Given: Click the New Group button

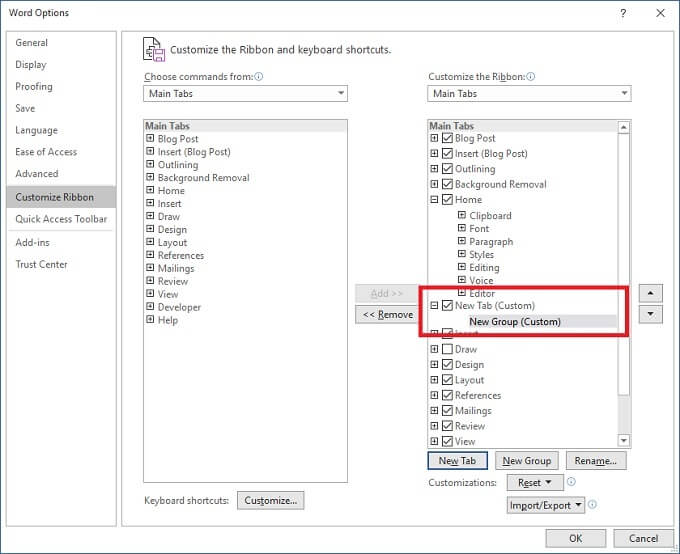Looking at the screenshot, I should [x=527, y=461].
